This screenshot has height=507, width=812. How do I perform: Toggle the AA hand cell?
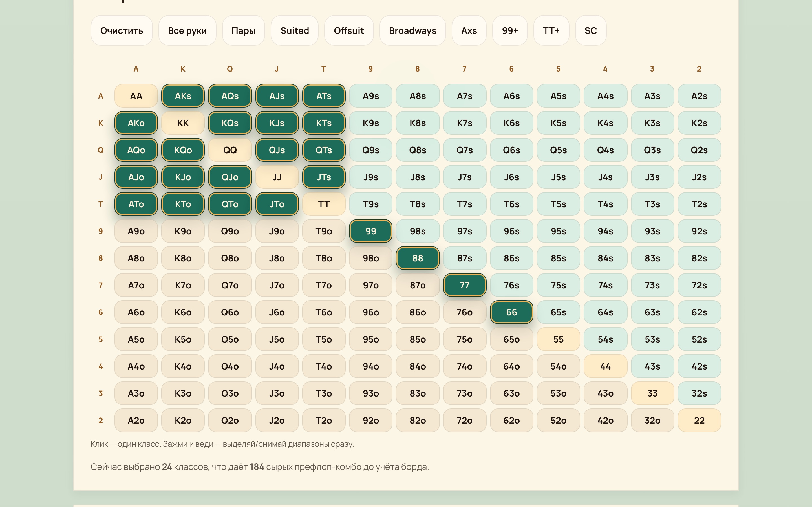click(x=136, y=96)
